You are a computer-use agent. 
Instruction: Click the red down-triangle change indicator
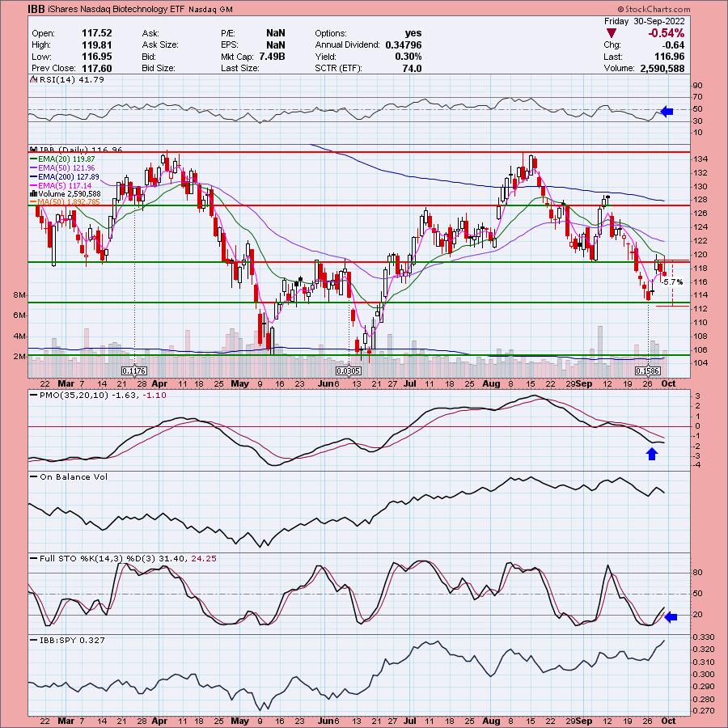click(x=612, y=33)
